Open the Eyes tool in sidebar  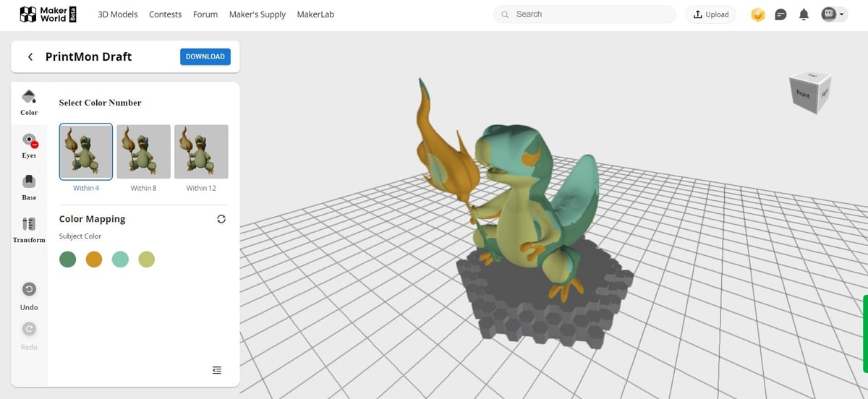click(x=29, y=145)
